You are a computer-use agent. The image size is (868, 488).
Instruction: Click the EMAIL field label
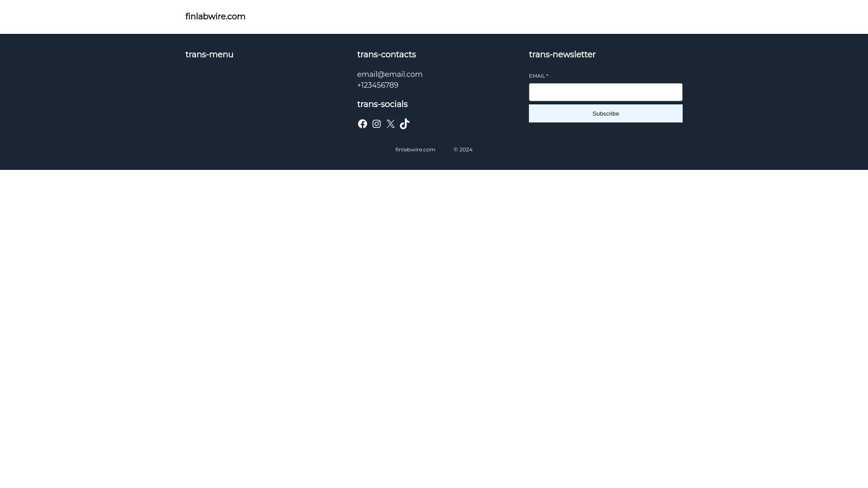click(x=537, y=76)
